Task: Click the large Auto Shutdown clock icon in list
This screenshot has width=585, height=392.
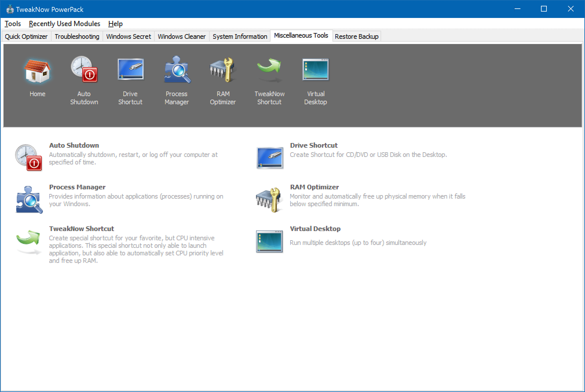Action: [29, 157]
